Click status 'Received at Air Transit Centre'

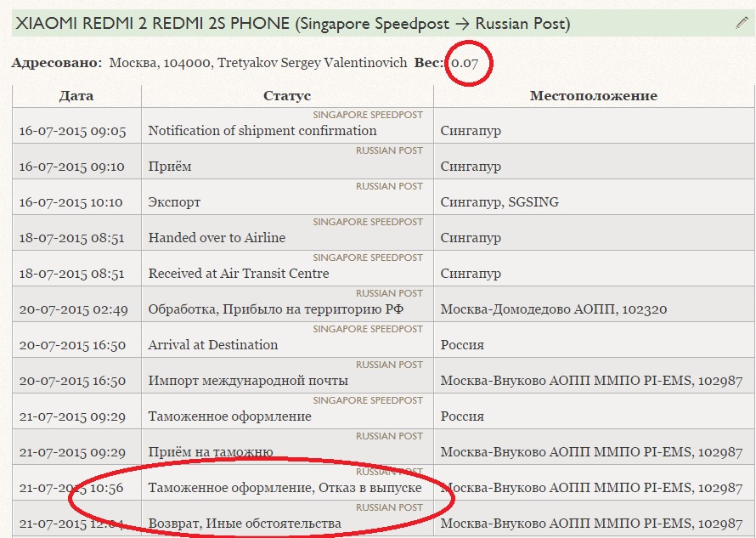coord(239,273)
